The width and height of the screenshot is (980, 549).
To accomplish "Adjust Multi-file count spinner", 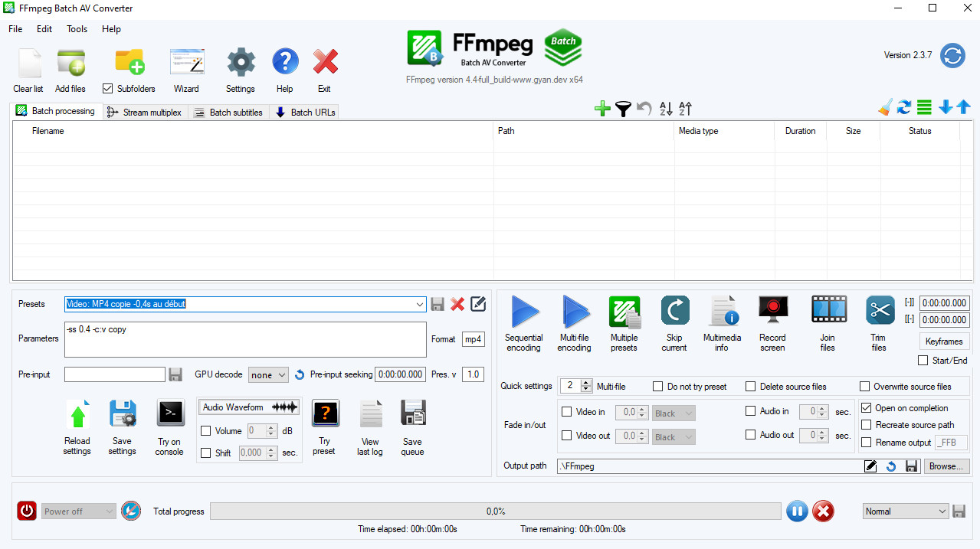I will point(587,386).
